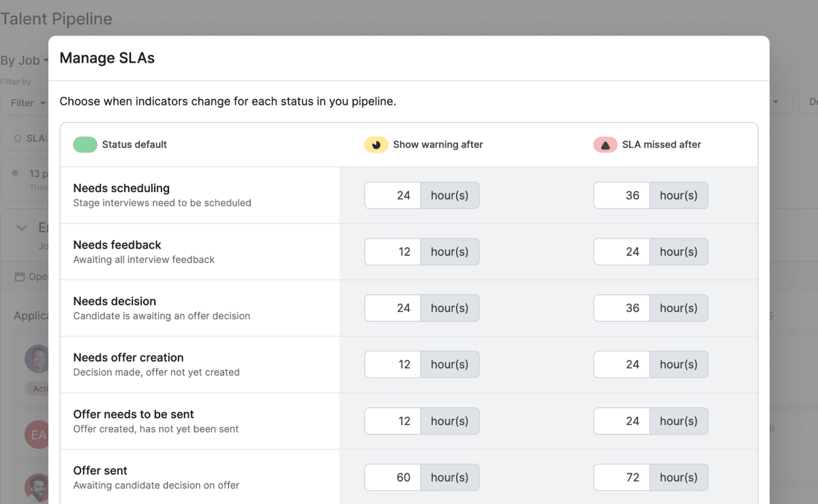Open the By Job view dropdown

tap(25, 61)
